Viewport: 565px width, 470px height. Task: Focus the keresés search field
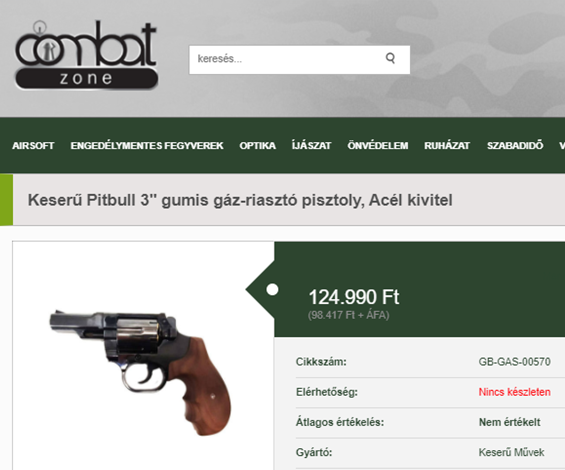(299, 59)
